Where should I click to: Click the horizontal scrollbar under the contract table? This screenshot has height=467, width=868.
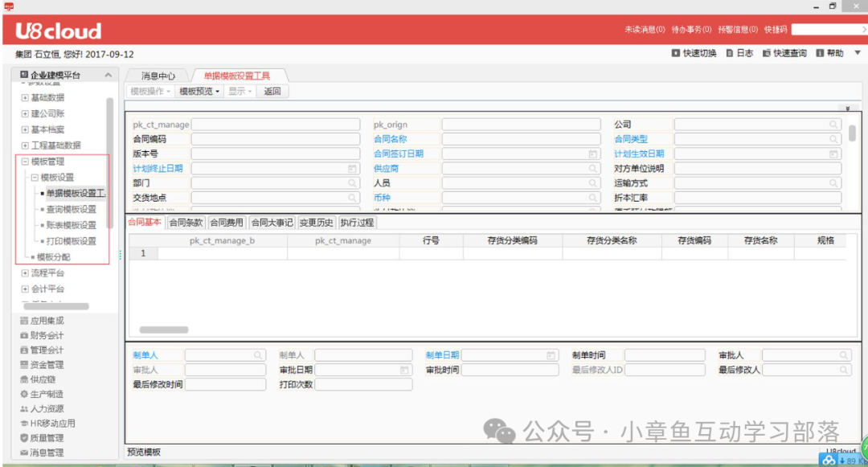click(164, 330)
